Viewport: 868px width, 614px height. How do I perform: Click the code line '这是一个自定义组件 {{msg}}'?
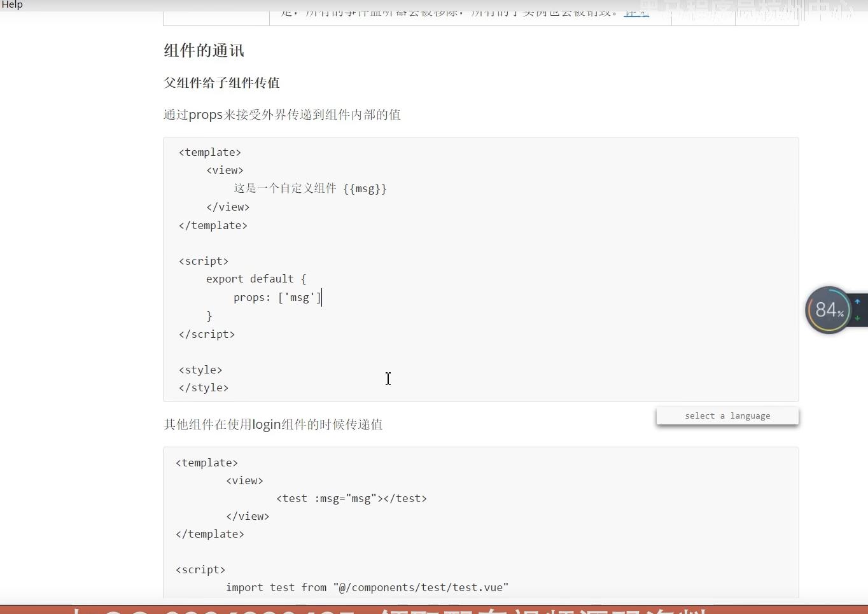[310, 188]
